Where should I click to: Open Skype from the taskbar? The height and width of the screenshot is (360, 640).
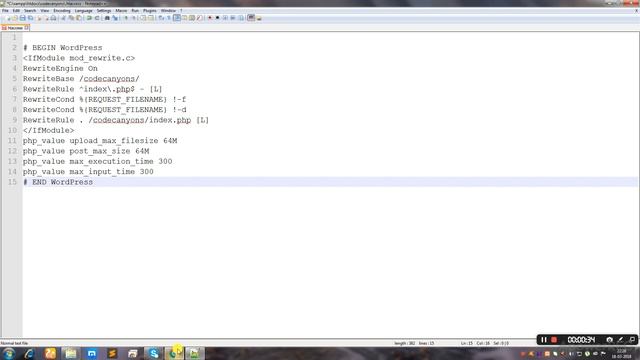click(x=153, y=353)
